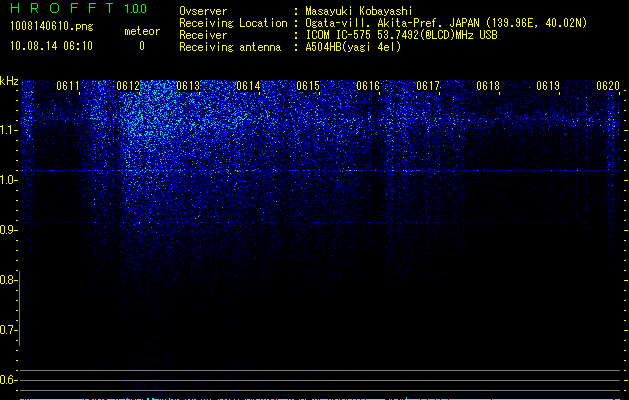Screen dimensions: 629x400
Task: Click the 0617 time marker
Action: point(428,86)
